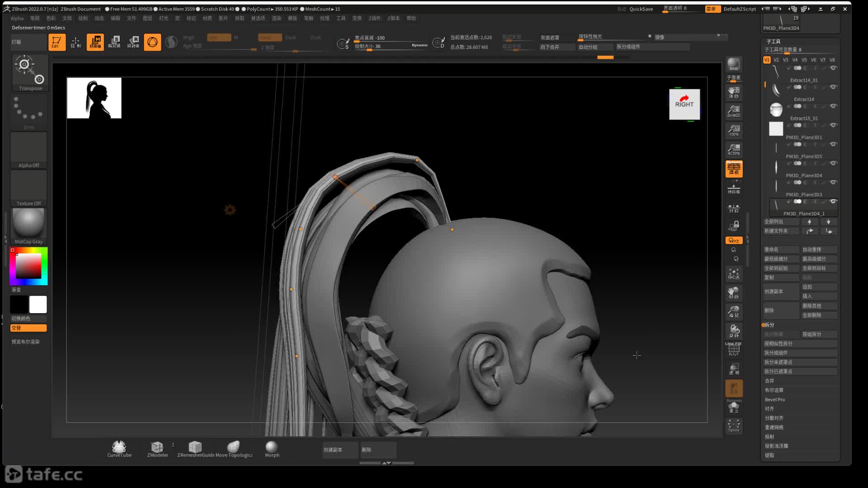
Task: Click the Local Symmetry (对称) icon
Action: (734, 208)
